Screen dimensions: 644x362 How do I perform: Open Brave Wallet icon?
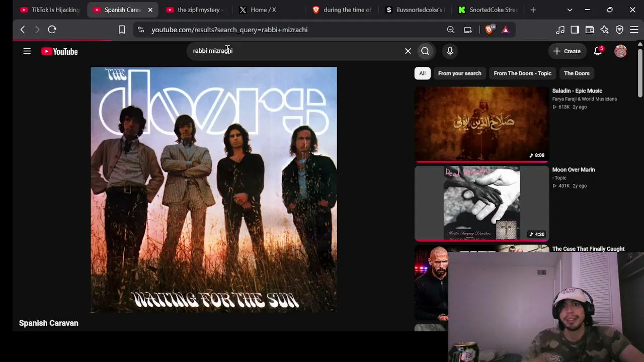[x=590, y=30]
